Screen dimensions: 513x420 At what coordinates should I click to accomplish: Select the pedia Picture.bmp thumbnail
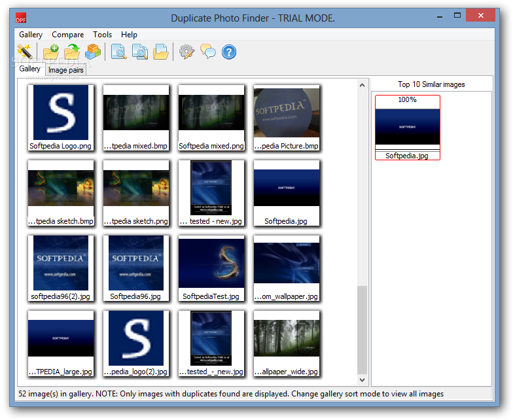287,118
